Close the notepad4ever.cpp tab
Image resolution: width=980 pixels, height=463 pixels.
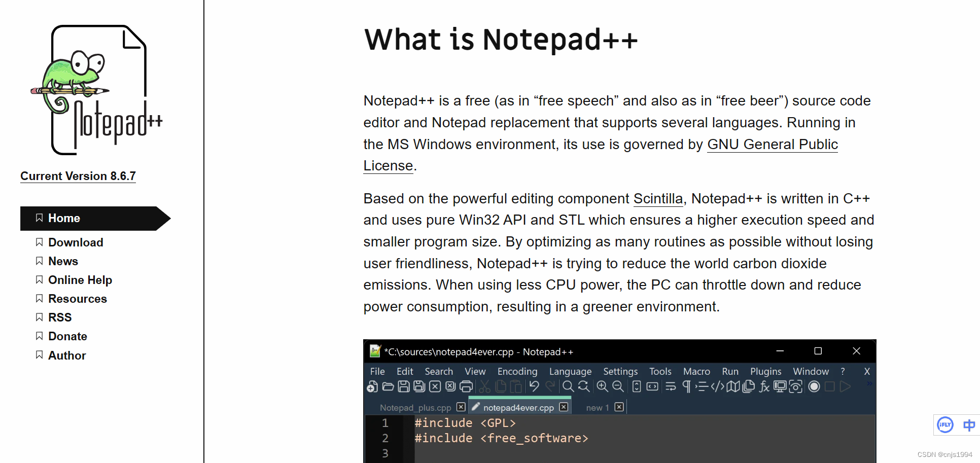(x=564, y=407)
